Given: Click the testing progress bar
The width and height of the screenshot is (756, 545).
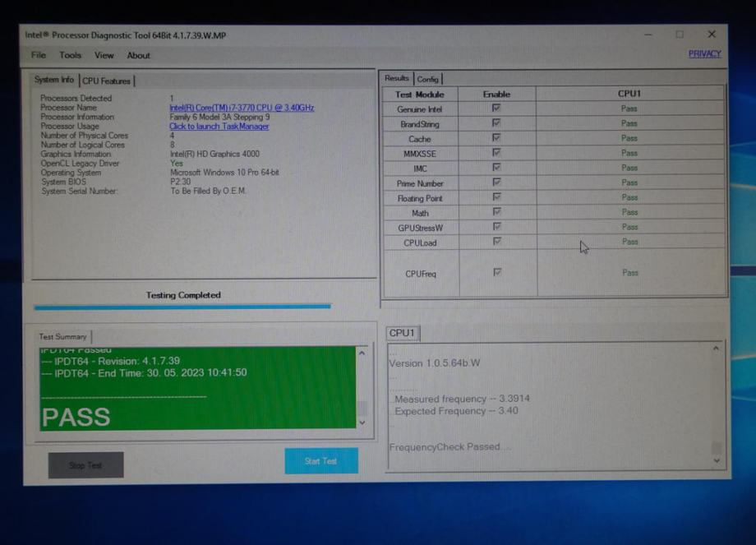Looking at the screenshot, I should click(182, 307).
